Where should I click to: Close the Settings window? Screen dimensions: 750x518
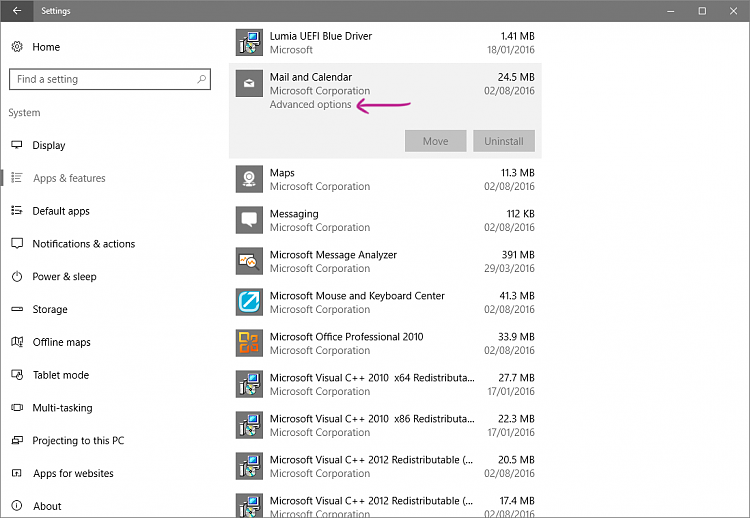pyautogui.click(x=733, y=11)
